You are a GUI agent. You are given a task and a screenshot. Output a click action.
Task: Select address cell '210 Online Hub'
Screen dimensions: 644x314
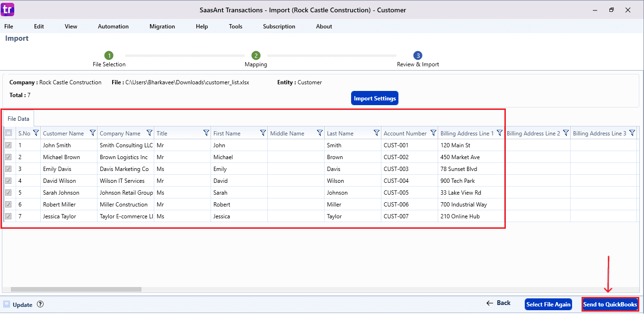click(x=471, y=216)
